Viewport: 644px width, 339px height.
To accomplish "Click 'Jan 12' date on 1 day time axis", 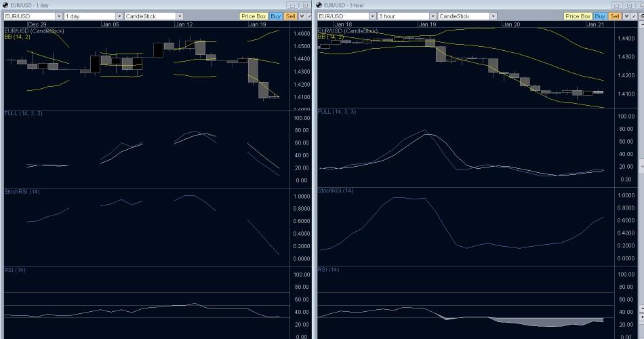I will coord(184,24).
